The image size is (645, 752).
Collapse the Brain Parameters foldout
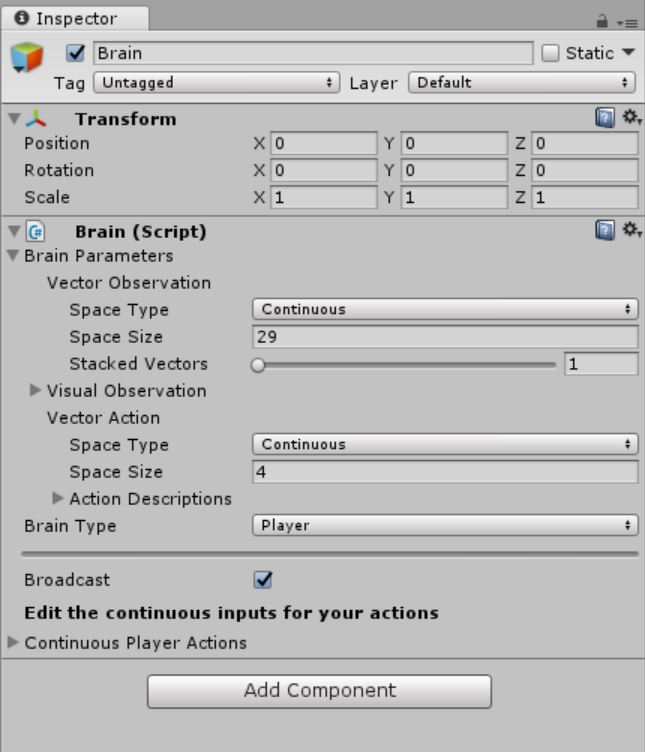pos(13,255)
